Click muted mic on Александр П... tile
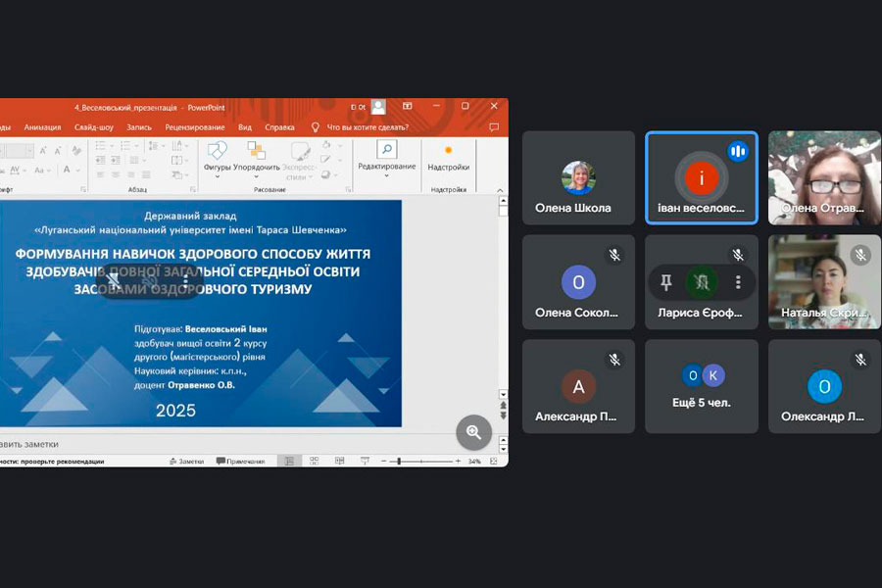Image resolution: width=882 pixels, height=588 pixels. point(614,359)
